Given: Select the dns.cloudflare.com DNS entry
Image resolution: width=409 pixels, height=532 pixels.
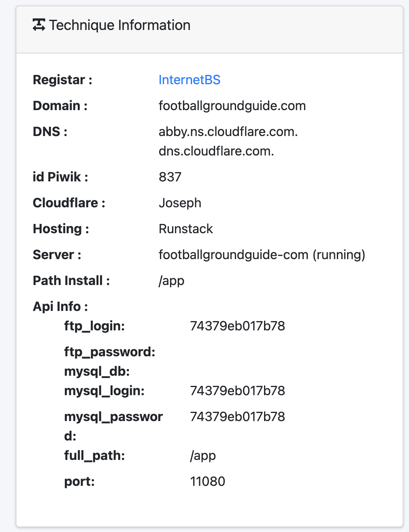Looking at the screenshot, I should click(x=216, y=151).
